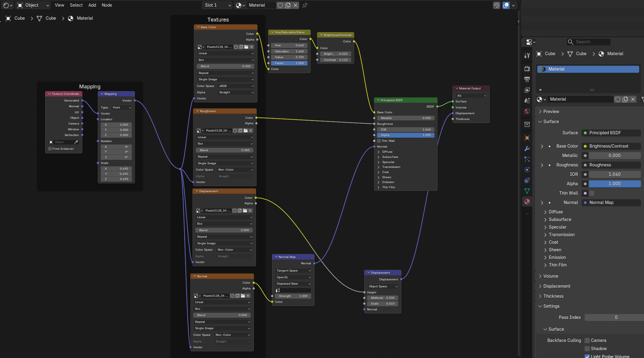Click the Properties panel Search field

tap(588, 42)
